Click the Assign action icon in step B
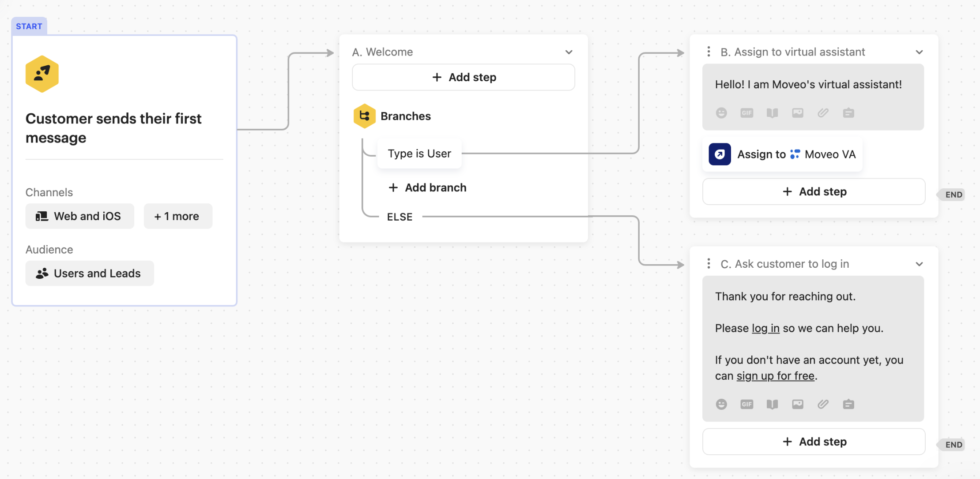Screen dimensions: 980x479 720,154
